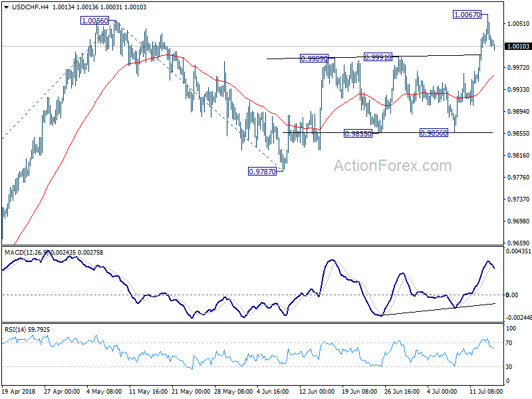Select the 1.00670 high price label
The image size is (532, 399).
click(x=467, y=15)
